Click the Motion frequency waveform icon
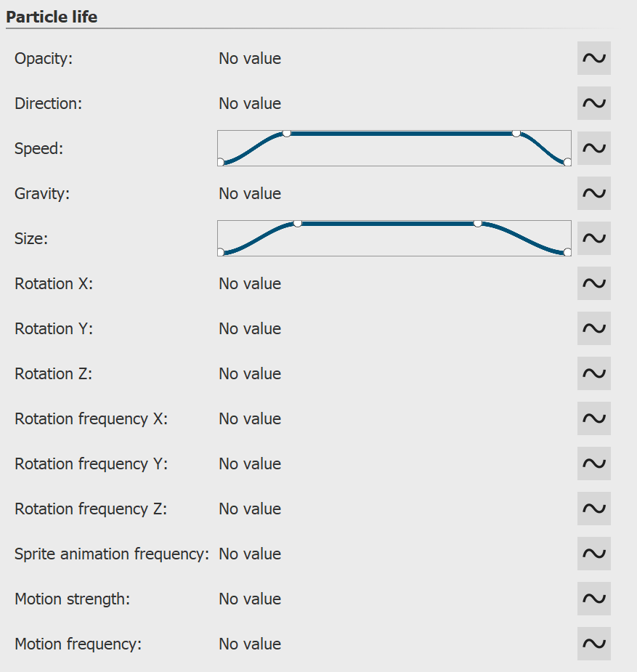This screenshot has height=672, width=637. 593,644
